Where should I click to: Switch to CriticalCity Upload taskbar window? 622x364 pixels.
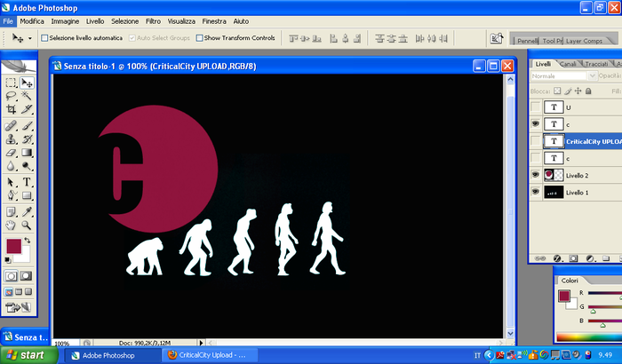coord(210,355)
